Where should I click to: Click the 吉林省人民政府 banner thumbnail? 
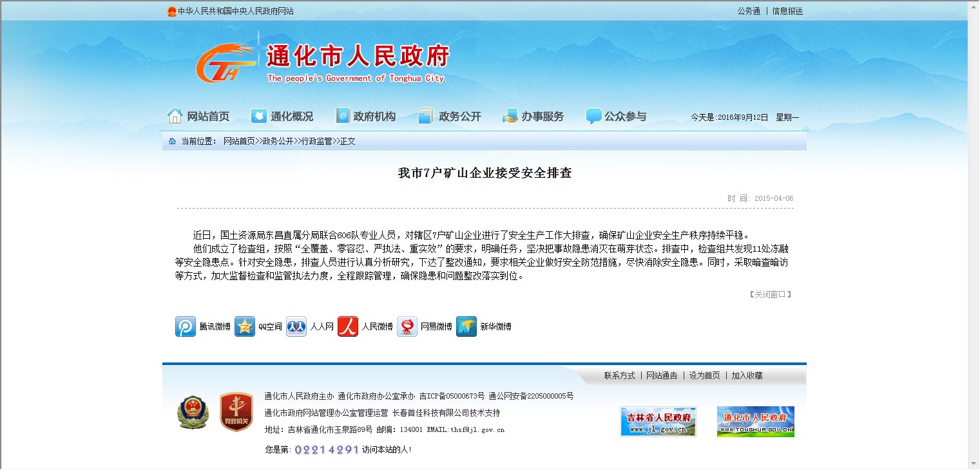(658, 422)
